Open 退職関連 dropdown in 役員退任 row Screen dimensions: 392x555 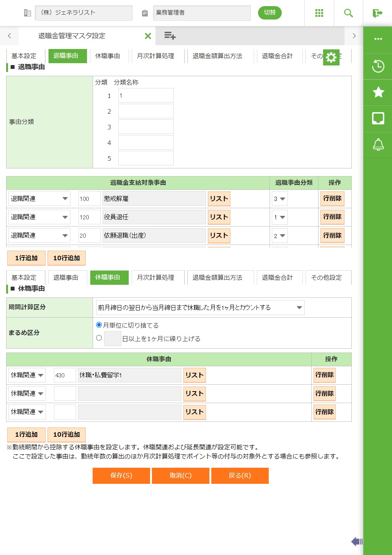pyautogui.click(x=39, y=217)
